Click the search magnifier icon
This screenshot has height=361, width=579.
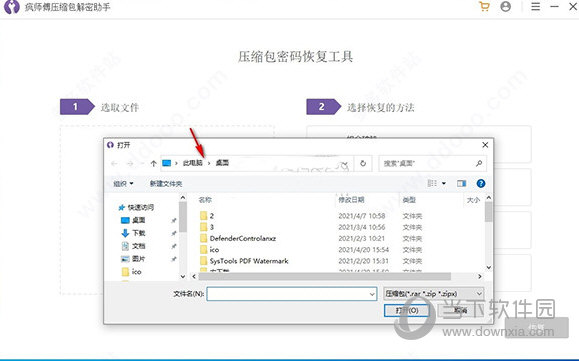(x=479, y=163)
